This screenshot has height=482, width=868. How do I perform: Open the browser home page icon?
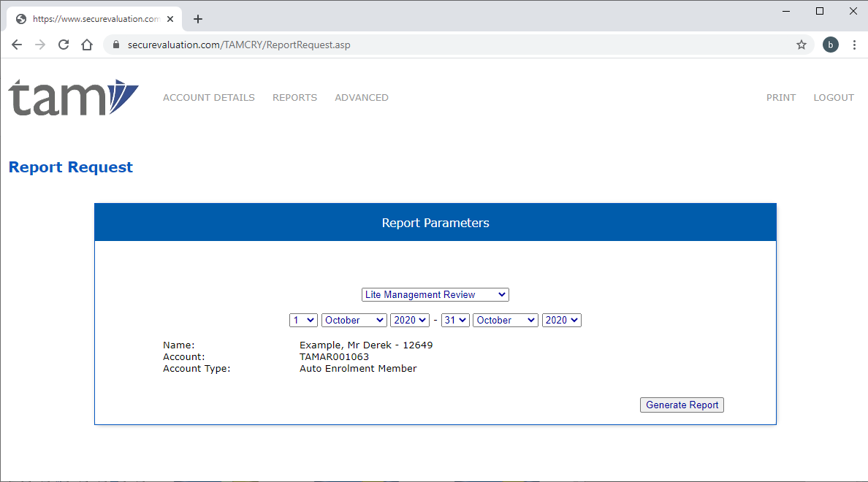[x=87, y=45]
